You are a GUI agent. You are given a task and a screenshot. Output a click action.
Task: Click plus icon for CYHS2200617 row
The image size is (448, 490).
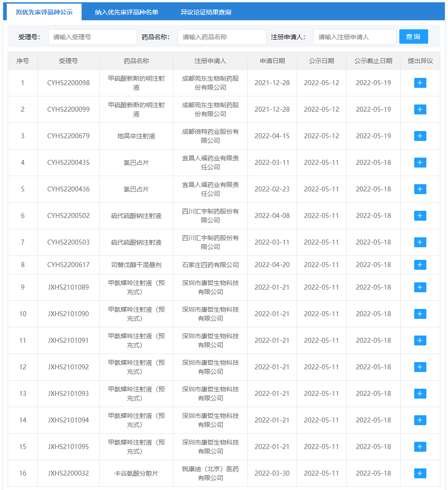pyautogui.click(x=420, y=265)
